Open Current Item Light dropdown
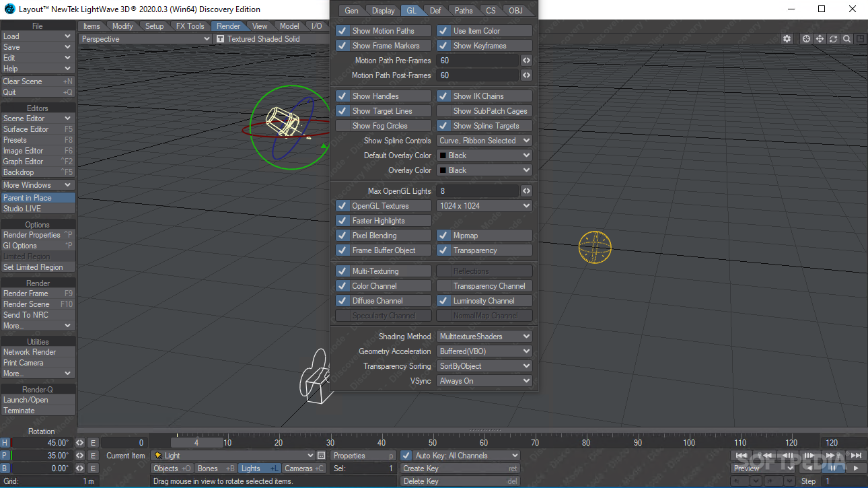The width and height of the screenshot is (868, 488). click(233, 456)
